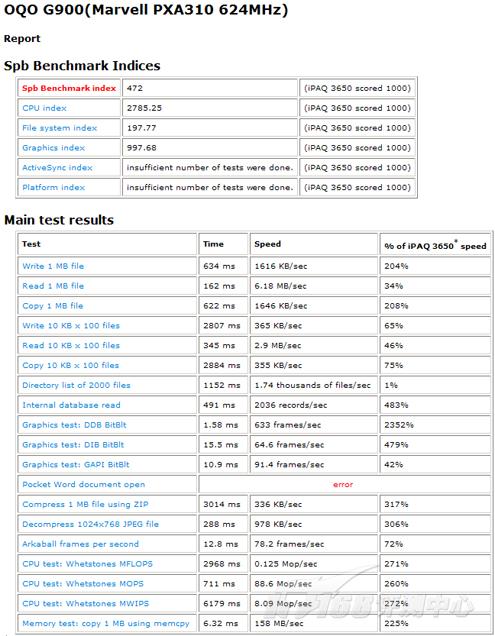The image size is (495, 636).
Task: Open the ActiveSync index link
Action: [x=57, y=168]
